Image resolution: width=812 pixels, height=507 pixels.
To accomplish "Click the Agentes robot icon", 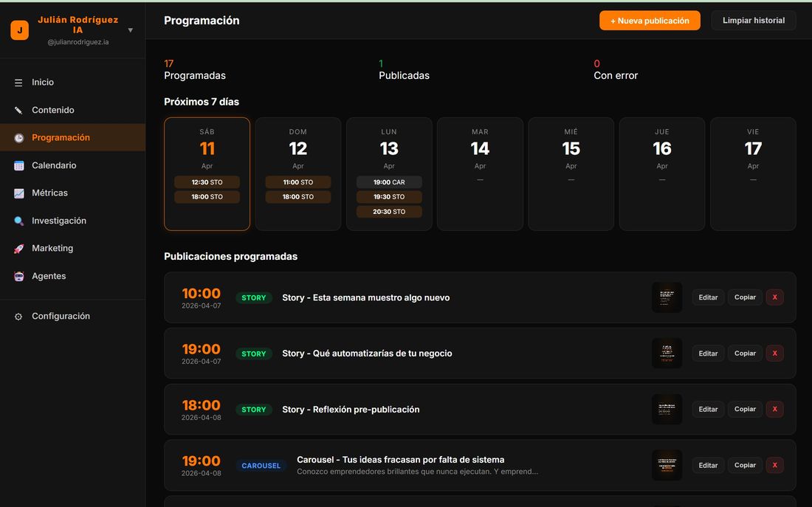I will [18, 277].
